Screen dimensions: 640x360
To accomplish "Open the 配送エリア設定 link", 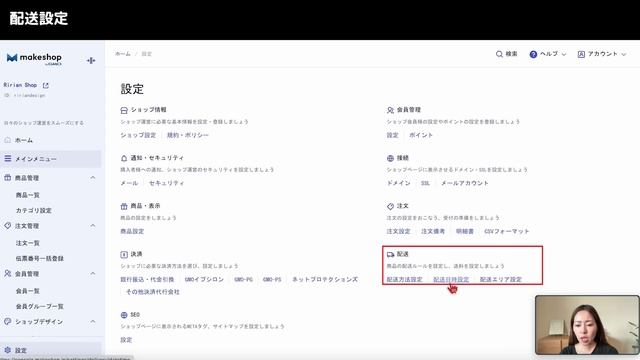I will click(501, 280).
